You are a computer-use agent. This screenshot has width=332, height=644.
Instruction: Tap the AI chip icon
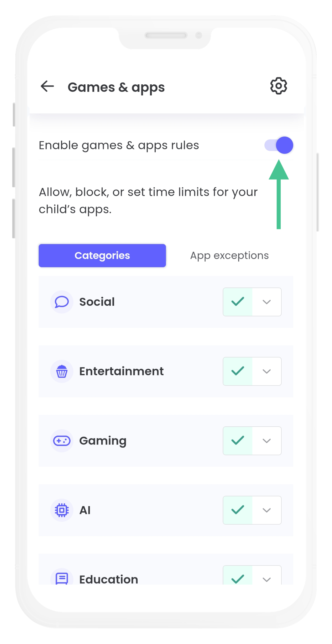[x=62, y=510]
